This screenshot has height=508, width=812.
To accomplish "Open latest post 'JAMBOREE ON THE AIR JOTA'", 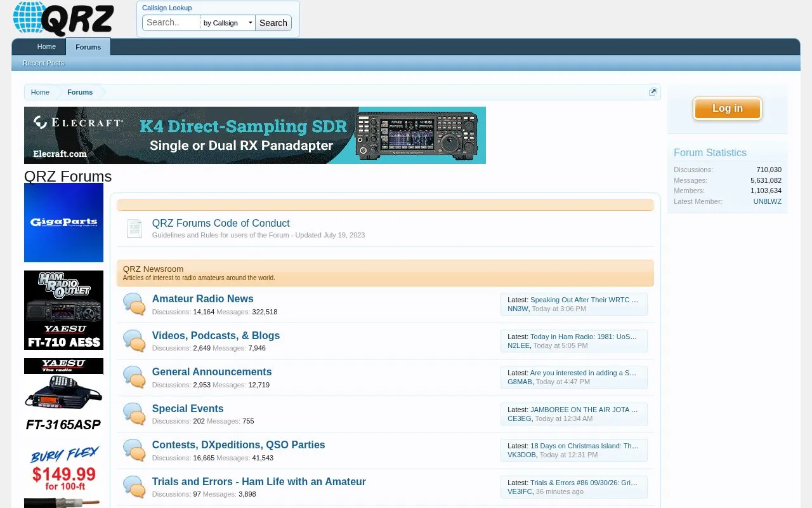I will [584, 410].
